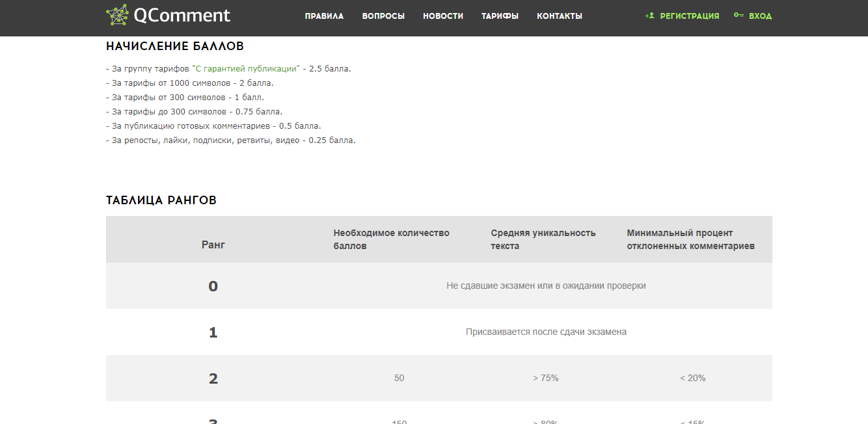Click the text "Присваивается после сдачи экзамена"

(x=546, y=332)
